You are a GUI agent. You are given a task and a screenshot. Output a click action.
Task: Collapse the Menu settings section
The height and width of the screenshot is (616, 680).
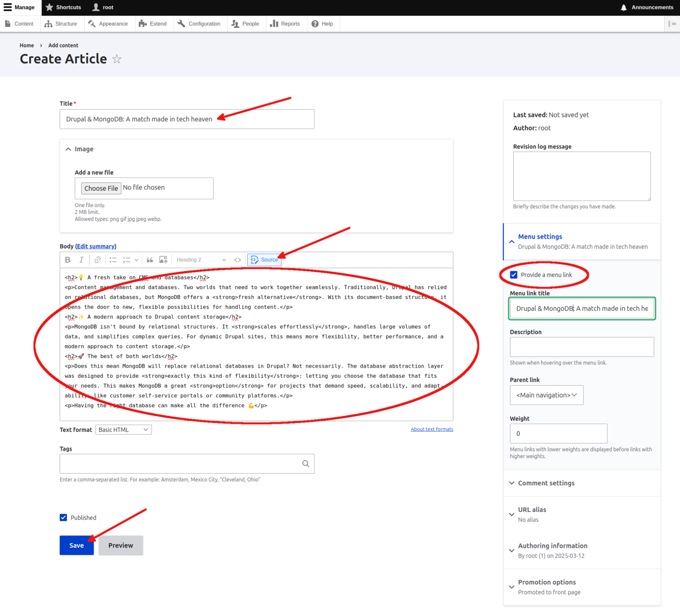[582, 242]
